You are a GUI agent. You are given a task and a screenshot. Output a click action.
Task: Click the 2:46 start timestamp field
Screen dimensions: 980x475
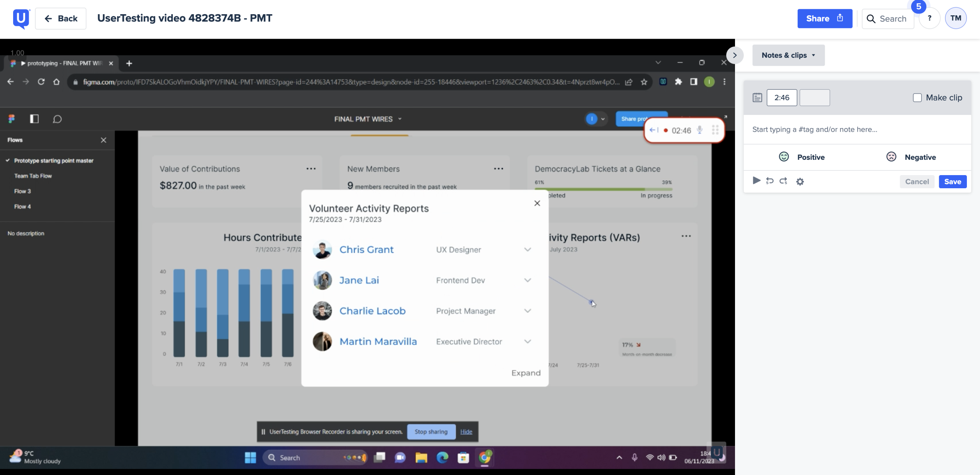[781, 97]
